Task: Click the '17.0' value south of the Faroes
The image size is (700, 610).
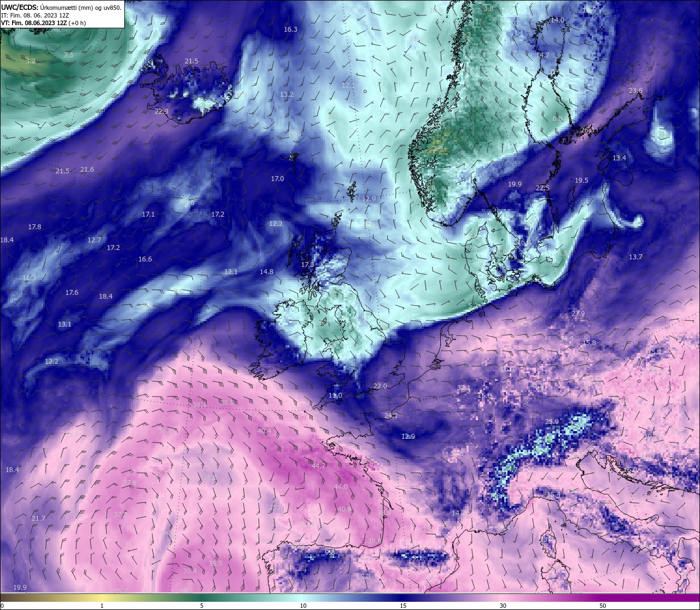Action: coord(277,179)
